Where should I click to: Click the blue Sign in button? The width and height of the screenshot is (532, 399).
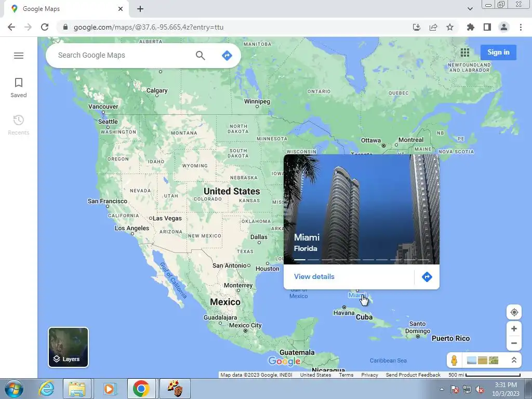click(498, 52)
